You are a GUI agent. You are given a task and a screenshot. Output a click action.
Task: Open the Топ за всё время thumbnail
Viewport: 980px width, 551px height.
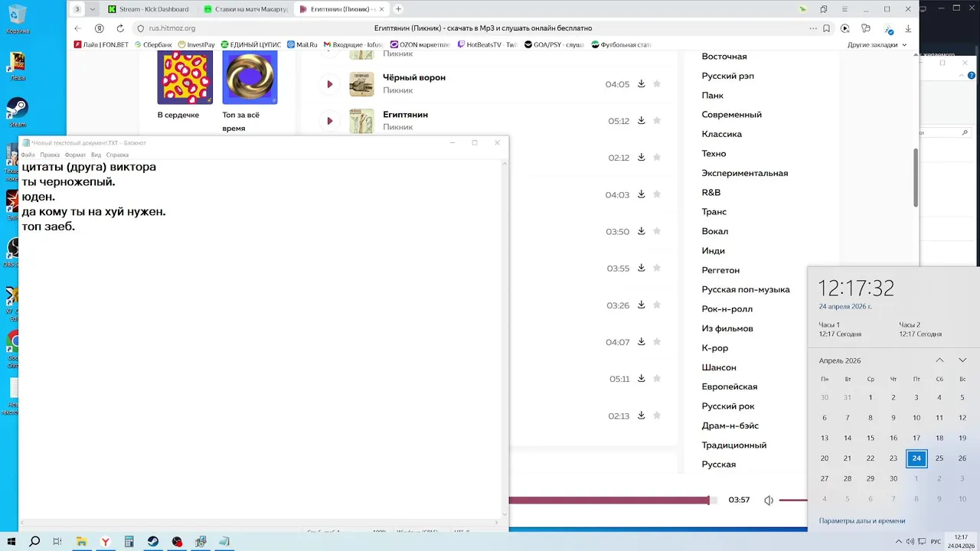coord(250,77)
